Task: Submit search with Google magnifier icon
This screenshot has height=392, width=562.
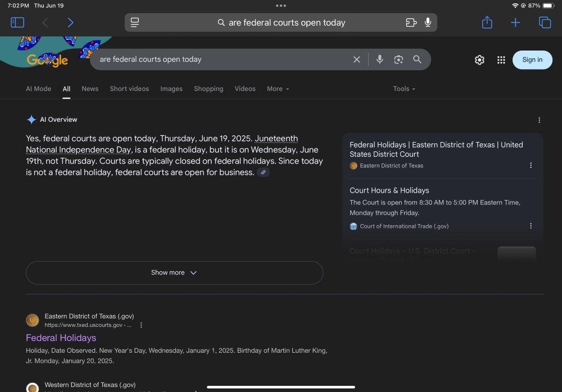Action: (x=417, y=60)
